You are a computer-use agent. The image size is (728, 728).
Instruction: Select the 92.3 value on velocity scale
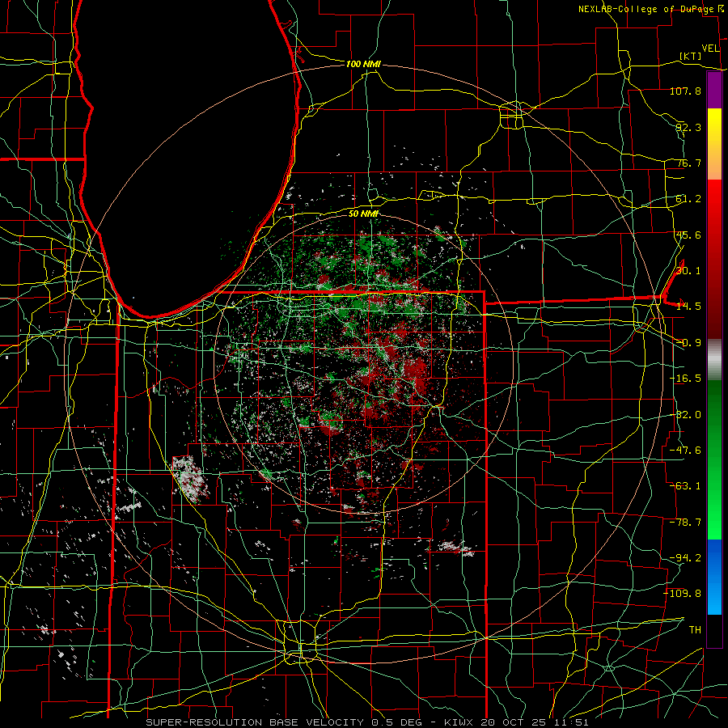tap(688, 127)
